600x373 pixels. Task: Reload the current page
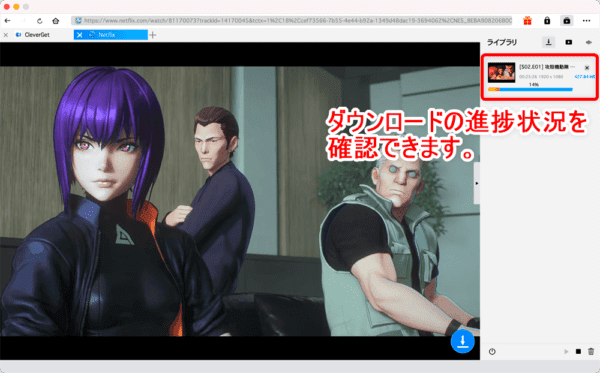[39, 21]
